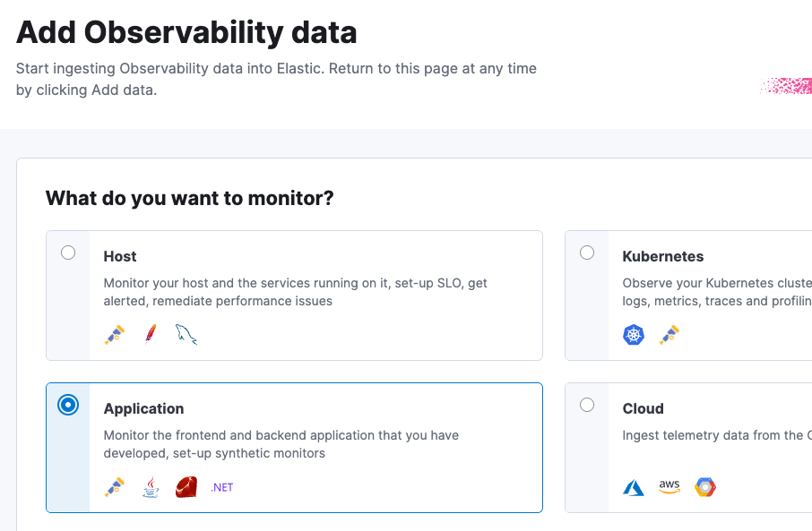Image resolution: width=812 pixels, height=531 pixels.
Task: Click the OpenTelemetry icon in the Kubernetes card
Action: pos(669,335)
